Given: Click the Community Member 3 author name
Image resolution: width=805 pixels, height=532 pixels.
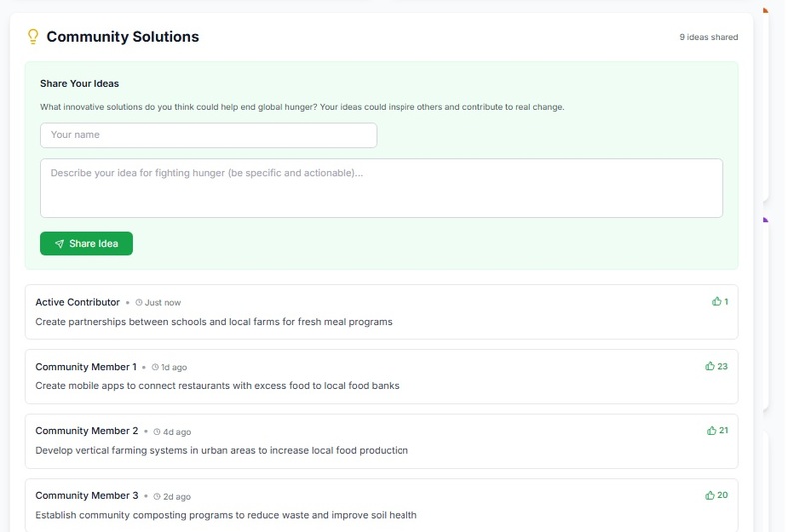Looking at the screenshot, I should (87, 496).
